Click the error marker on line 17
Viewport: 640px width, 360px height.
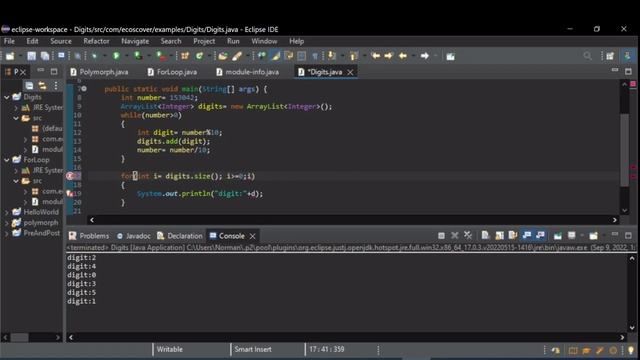(x=70, y=176)
